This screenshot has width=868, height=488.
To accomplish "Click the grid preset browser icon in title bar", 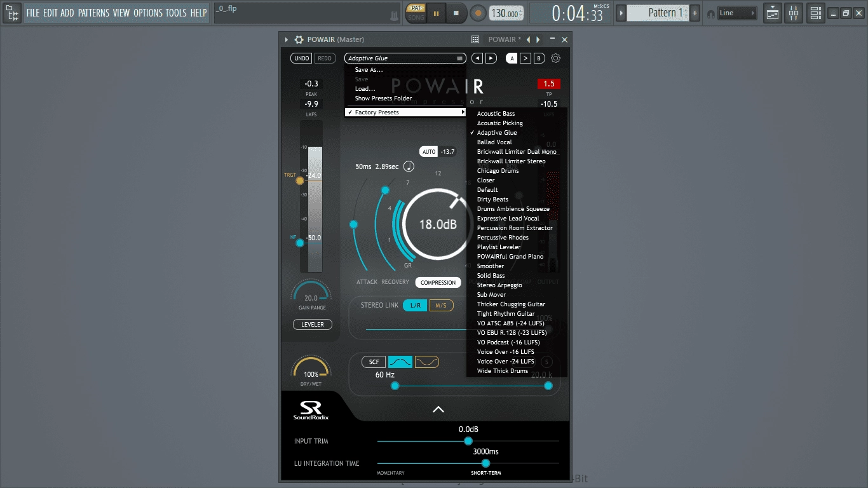I will tap(475, 39).
